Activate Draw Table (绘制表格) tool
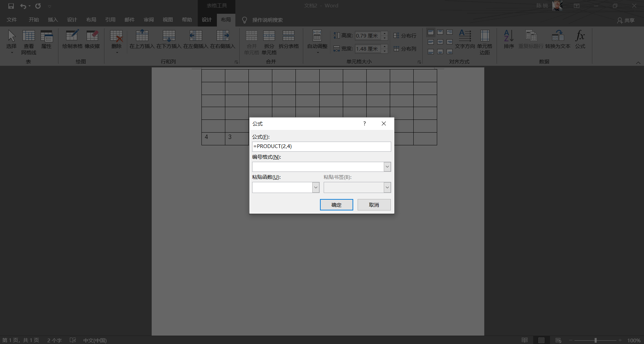644x344 pixels. (x=72, y=39)
